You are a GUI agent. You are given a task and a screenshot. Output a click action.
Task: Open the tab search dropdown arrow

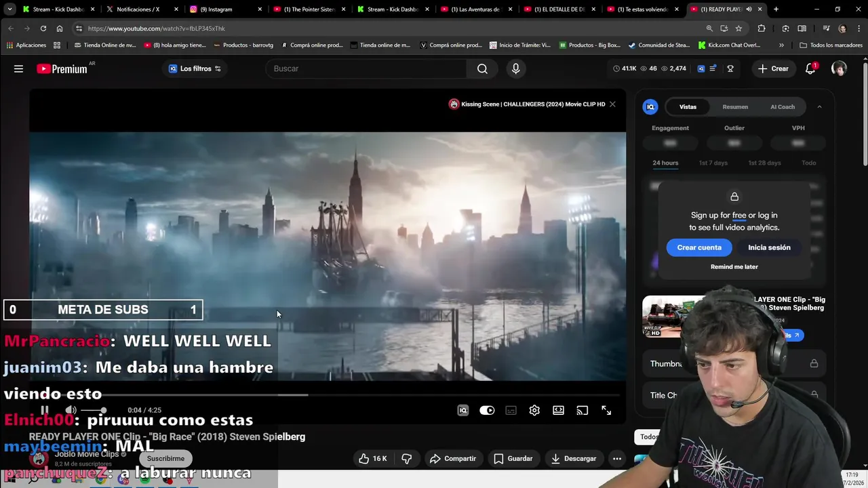9,9
